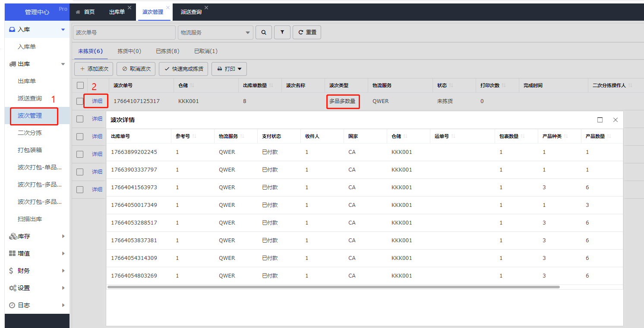Sort by 运单号 in detail dialog
This screenshot has height=328, width=644.
(453, 136)
